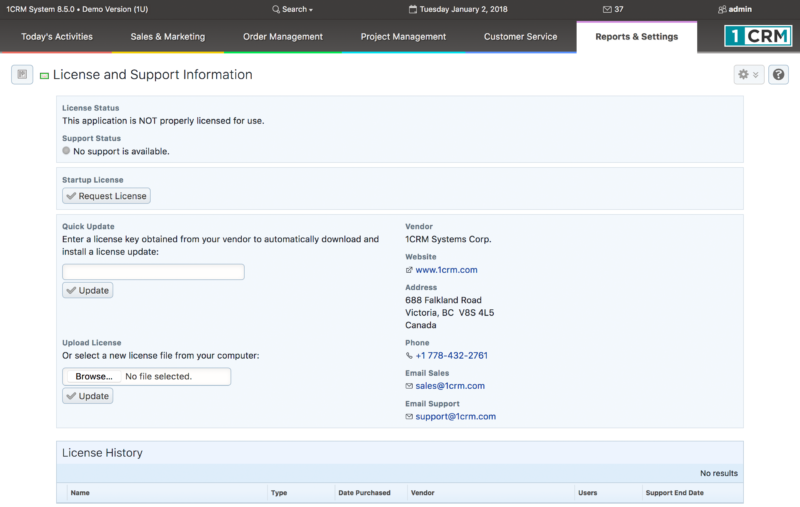Click the support@1crm.com email link
The height and width of the screenshot is (507, 800).
coord(455,416)
